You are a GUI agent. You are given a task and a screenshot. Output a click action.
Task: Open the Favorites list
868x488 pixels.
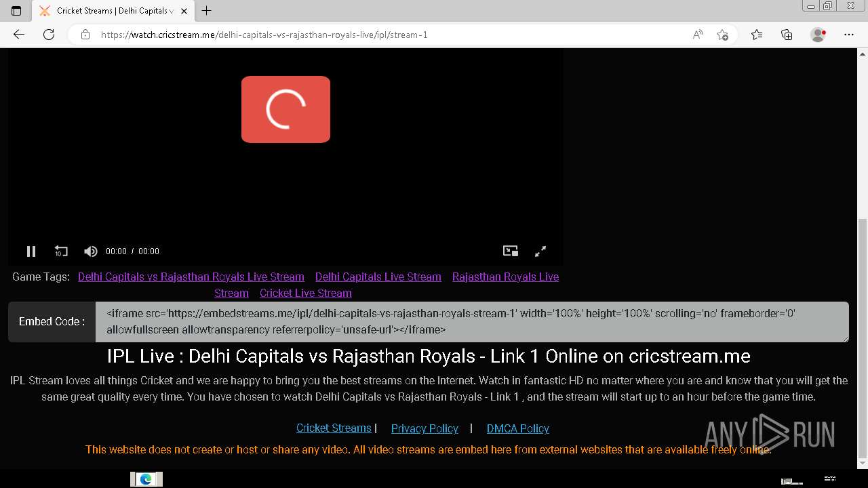(x=757, y=35)
